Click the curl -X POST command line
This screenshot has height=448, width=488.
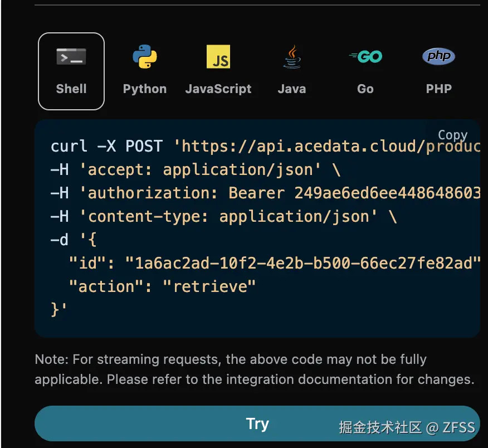point(266,146)
